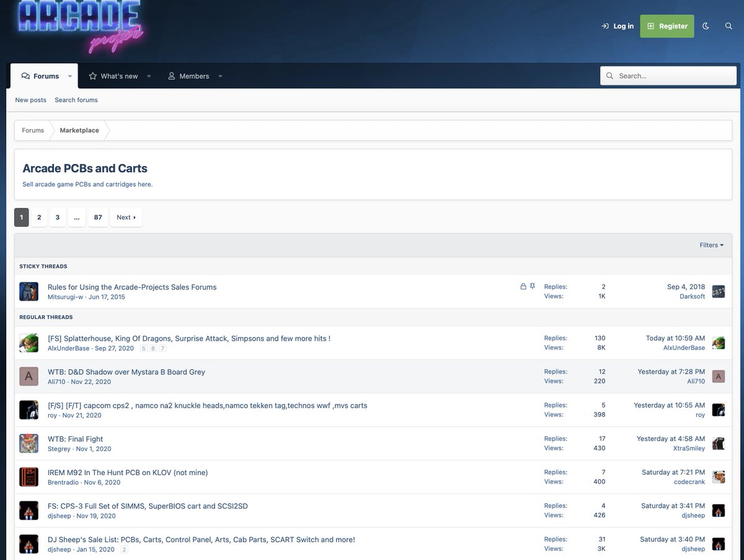
Task: Open Brentradio avatar beside IREM M92 thread
Action: click(x=29, y=477)
